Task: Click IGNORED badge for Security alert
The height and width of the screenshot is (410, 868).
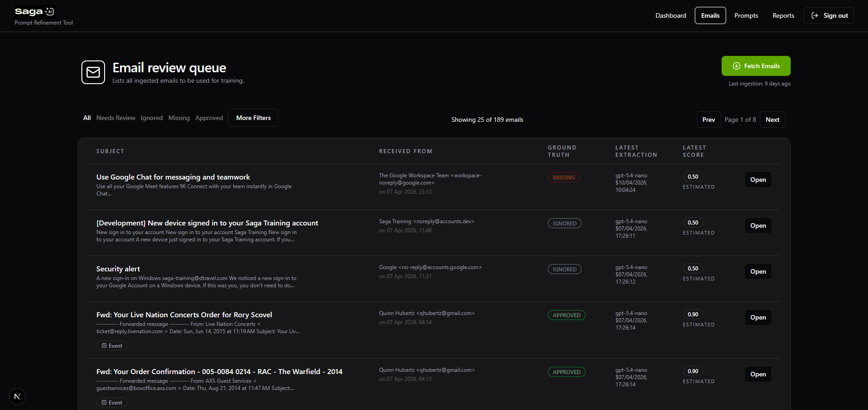Action: (565, 269)
